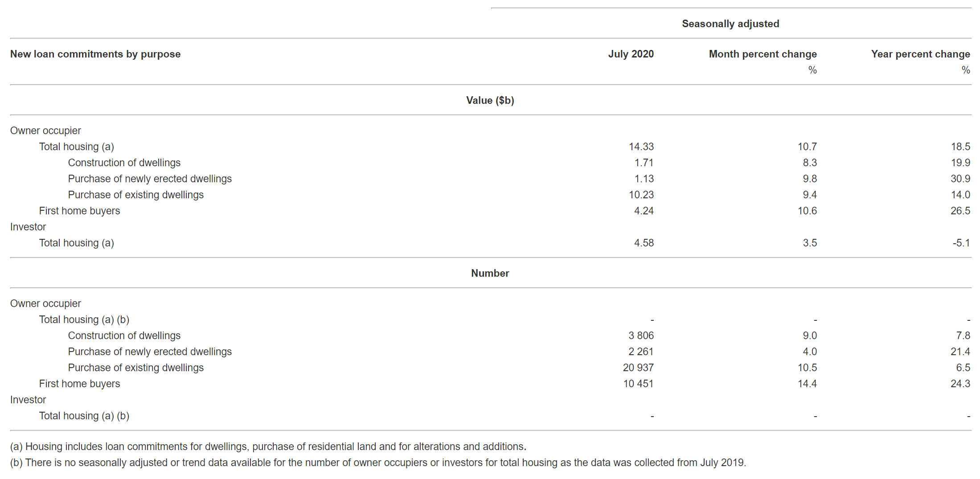Click the 2 261 newly erected dwellings number
This screenshot has height=479, width=980.
[x=641, y=352]
